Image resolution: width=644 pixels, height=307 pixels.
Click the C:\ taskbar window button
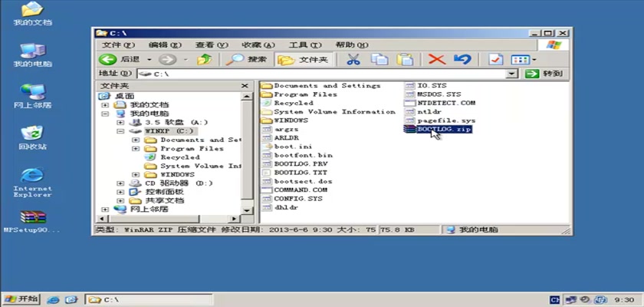[149, 299]
